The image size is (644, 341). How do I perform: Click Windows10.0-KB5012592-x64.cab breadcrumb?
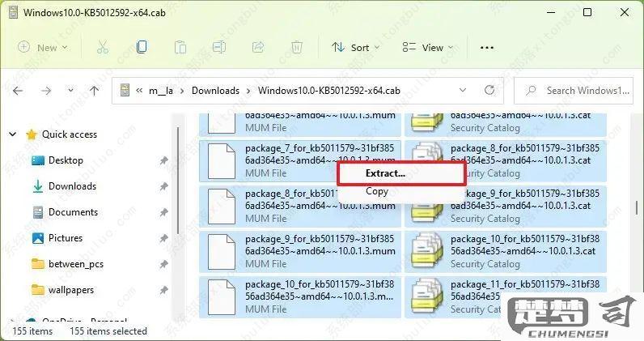[x=328, y=91]
